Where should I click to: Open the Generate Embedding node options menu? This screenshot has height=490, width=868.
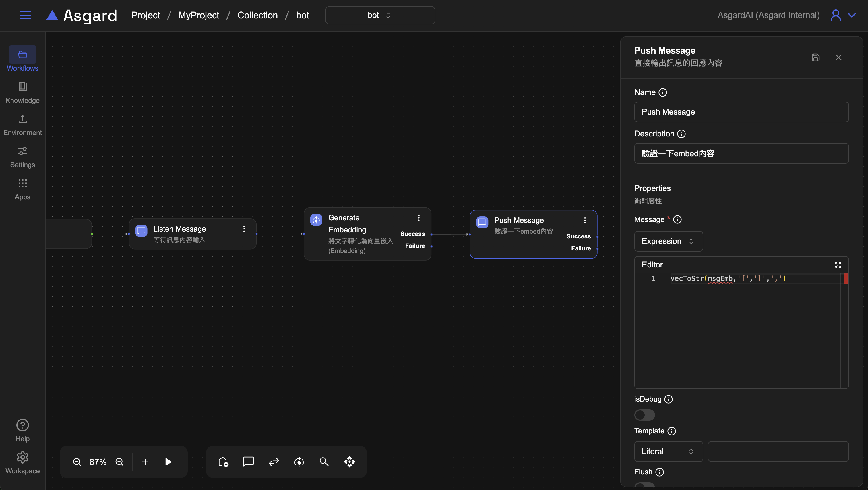tap(419, 218)
